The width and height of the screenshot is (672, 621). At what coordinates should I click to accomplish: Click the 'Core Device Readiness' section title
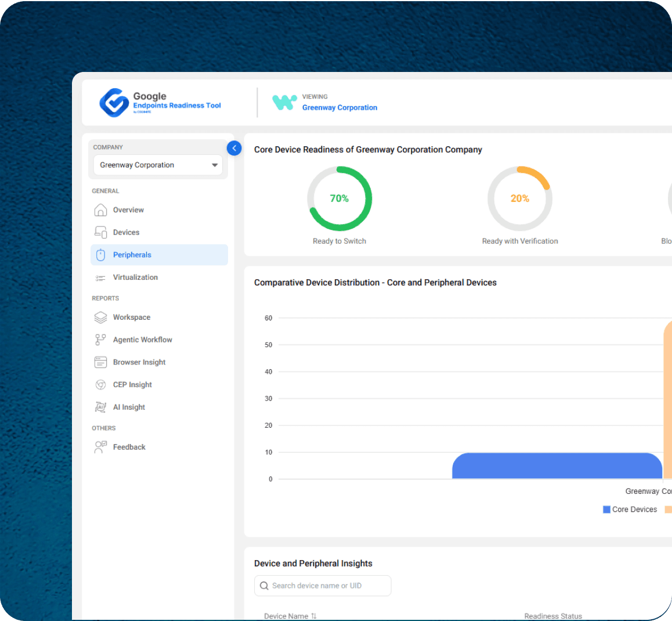tap(368, 150)
